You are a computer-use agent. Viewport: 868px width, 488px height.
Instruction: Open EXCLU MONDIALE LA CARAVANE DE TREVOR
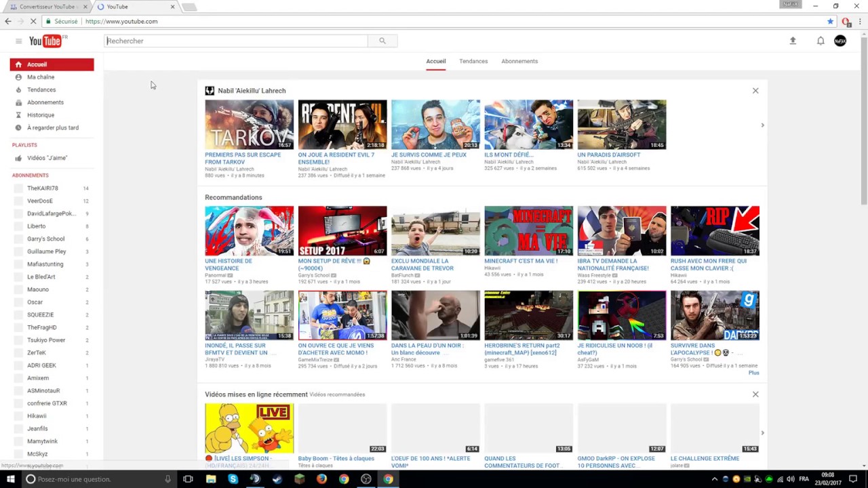point(422,264)
